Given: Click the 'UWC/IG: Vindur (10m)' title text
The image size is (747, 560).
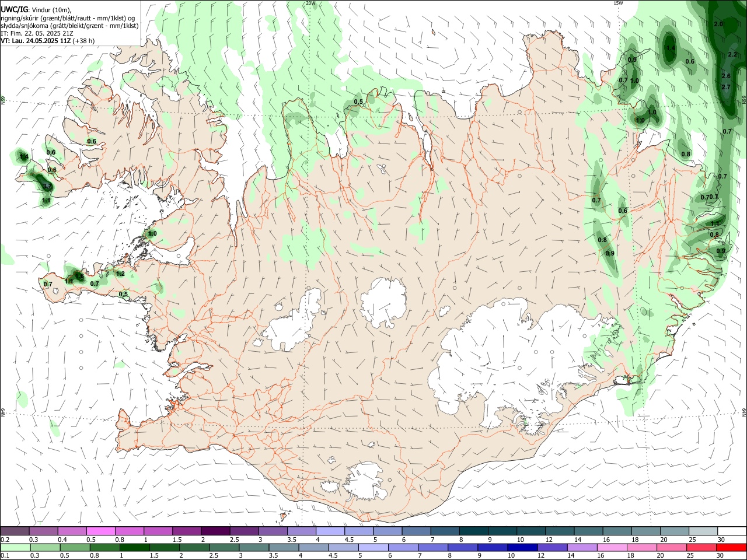Looking at the screenshot, I should 36,10.
